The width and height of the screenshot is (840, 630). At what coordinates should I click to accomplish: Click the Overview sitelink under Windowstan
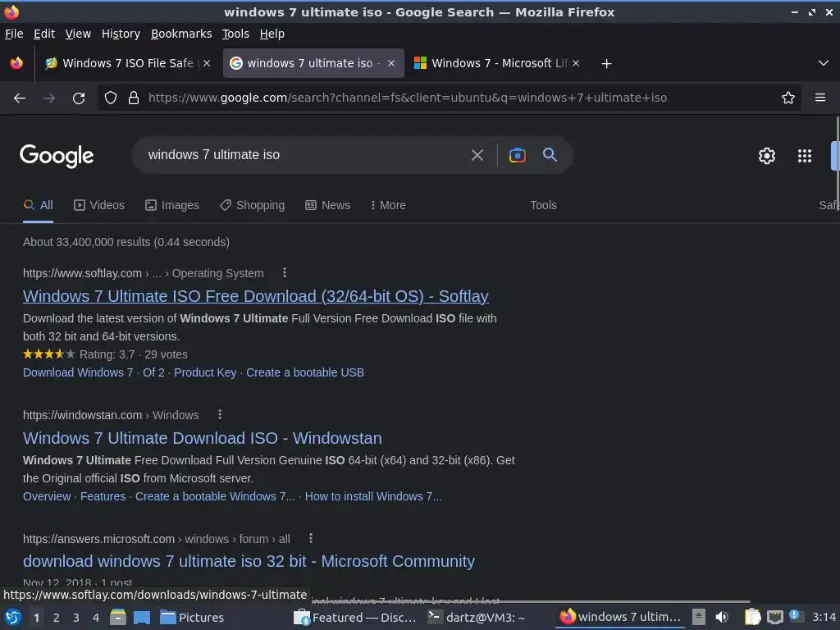[47, 496]
